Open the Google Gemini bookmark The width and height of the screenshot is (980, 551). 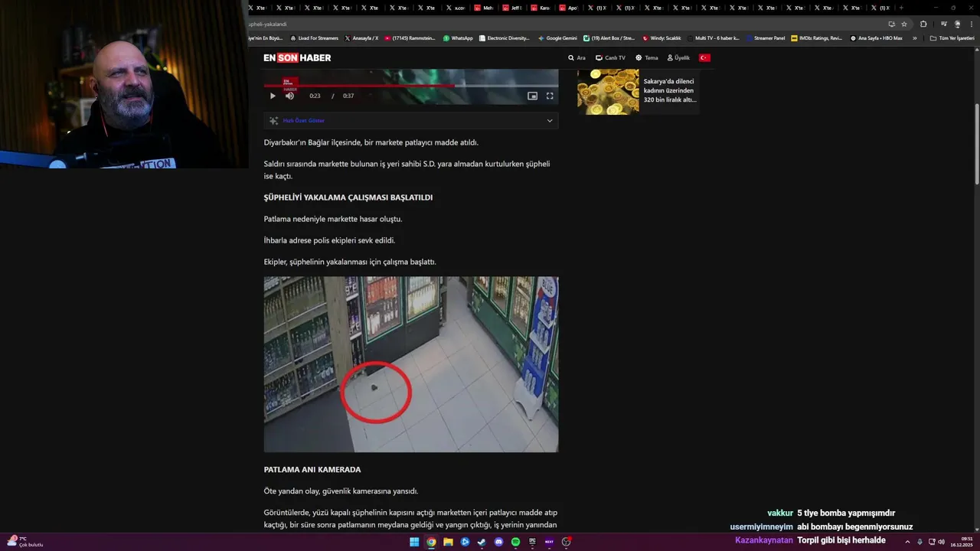558,37
